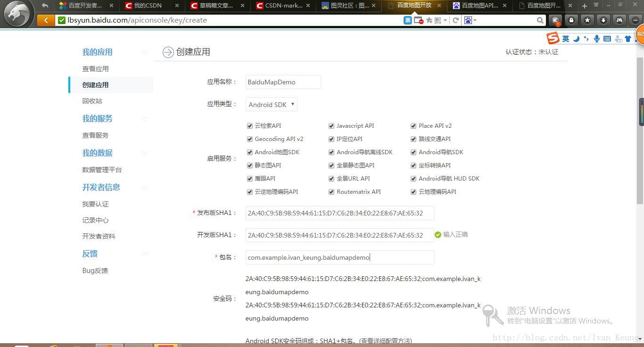Collapse the 反馈 sidebar section chevron
The width and height of the screenshot is (644, 347).
click(x=145, y=254)
